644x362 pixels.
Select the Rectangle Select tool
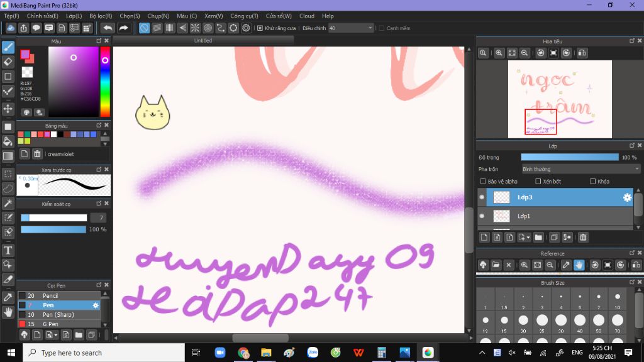click(8, 173)
